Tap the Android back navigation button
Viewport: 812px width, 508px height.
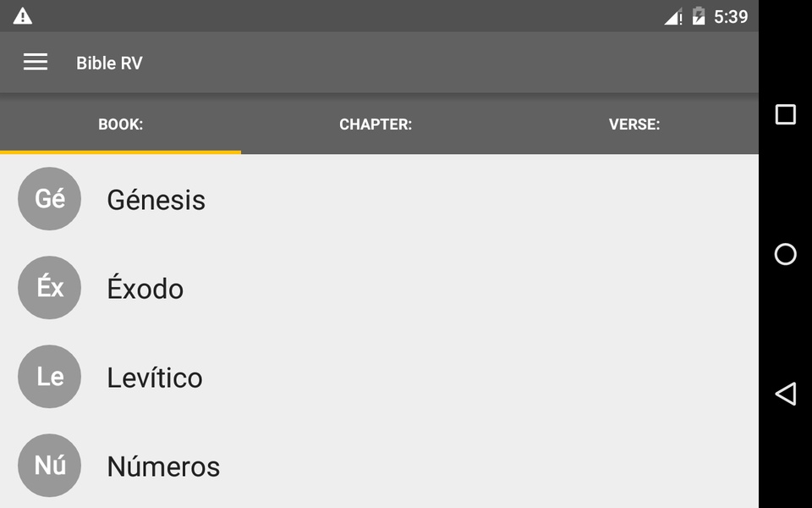tap(785, 394)
